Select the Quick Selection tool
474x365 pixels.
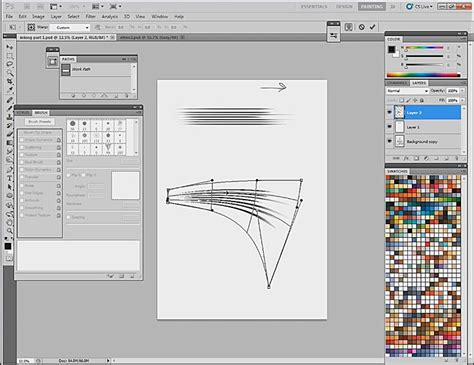pyautogui.click(x=9, y=73)
